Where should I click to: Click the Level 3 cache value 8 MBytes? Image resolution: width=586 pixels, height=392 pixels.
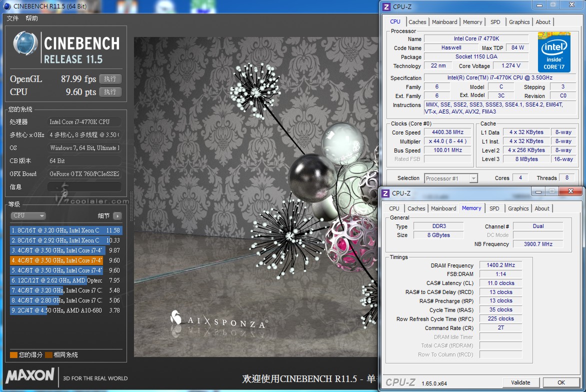[526, 159]
